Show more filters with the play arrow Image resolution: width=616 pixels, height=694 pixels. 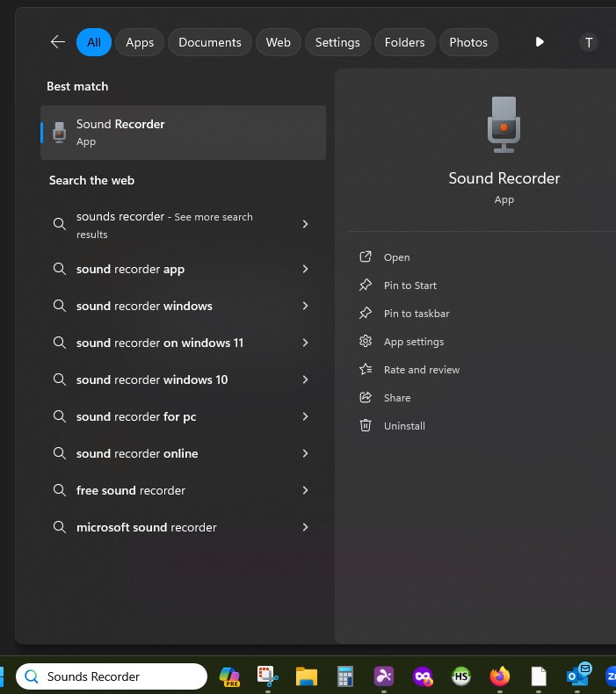[x=540, y=42]
